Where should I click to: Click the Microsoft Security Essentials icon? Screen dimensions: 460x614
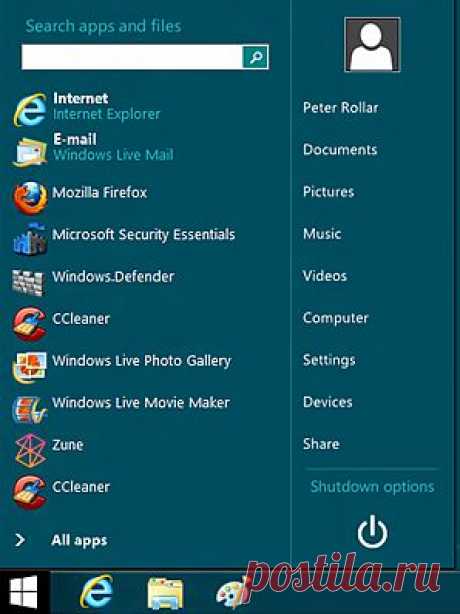tap(30, 240)
